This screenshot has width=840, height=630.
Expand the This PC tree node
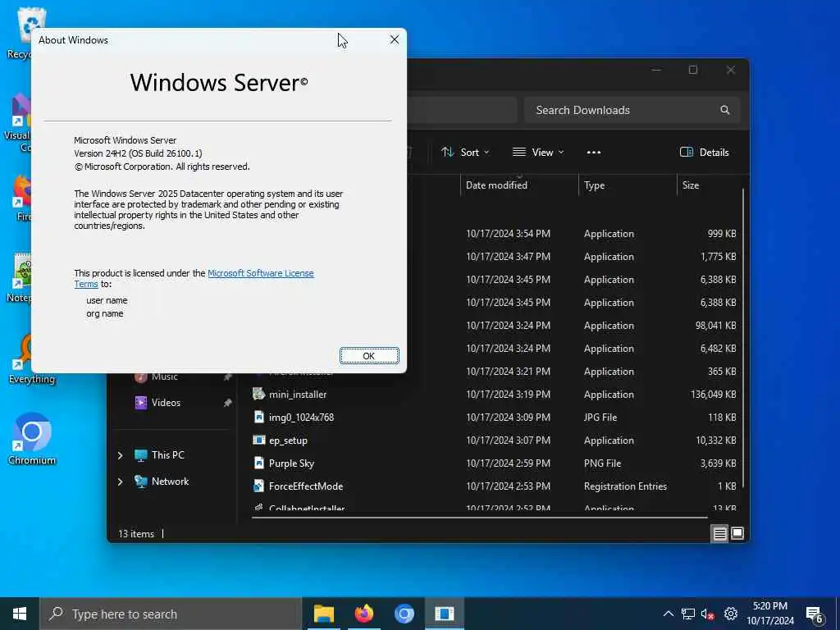pyautogui.click(x=121, y=455)
